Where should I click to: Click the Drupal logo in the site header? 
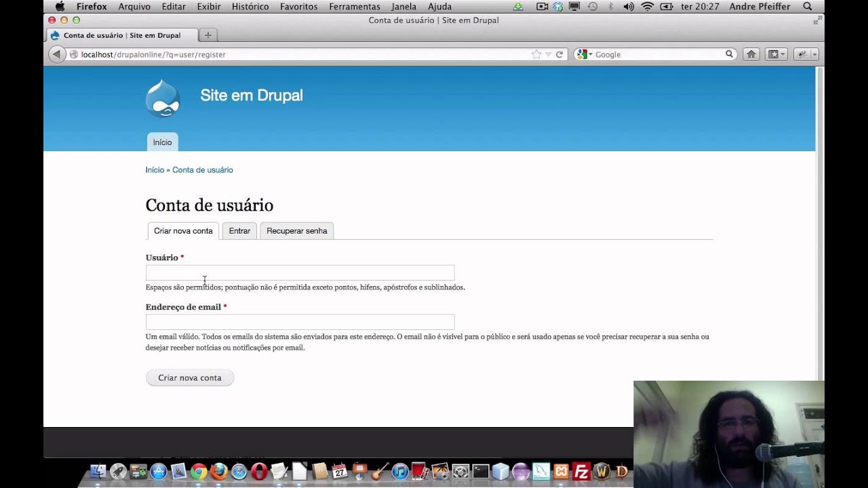pos(163,99)
